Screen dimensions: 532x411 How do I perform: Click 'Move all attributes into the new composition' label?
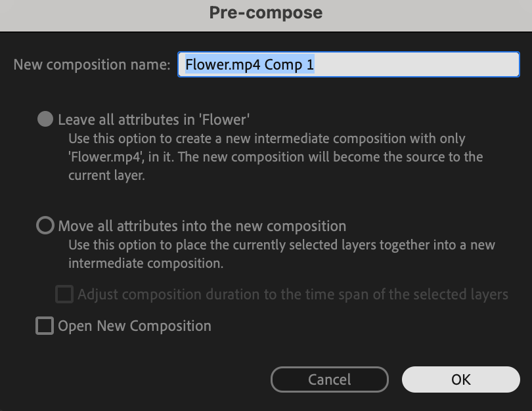202,227
